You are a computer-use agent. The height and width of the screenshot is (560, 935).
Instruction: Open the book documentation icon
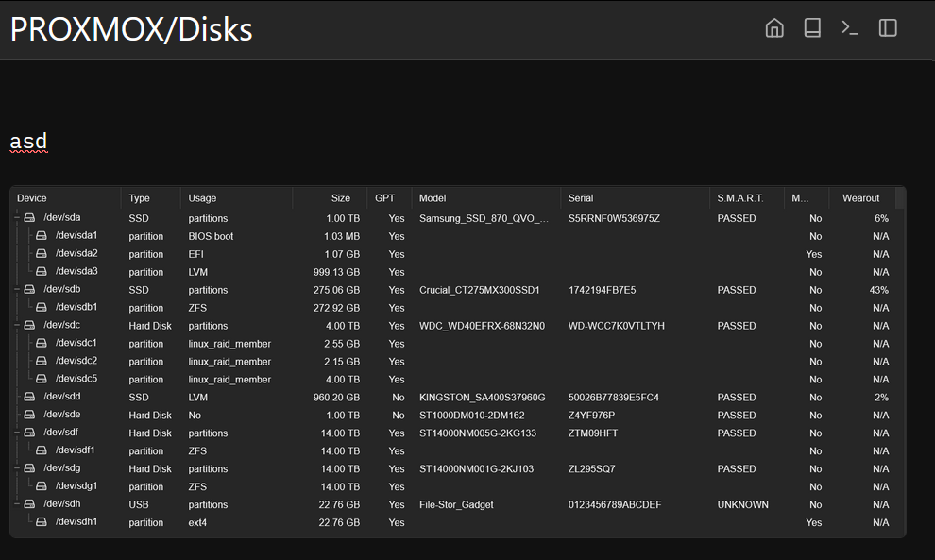point(812,28)
